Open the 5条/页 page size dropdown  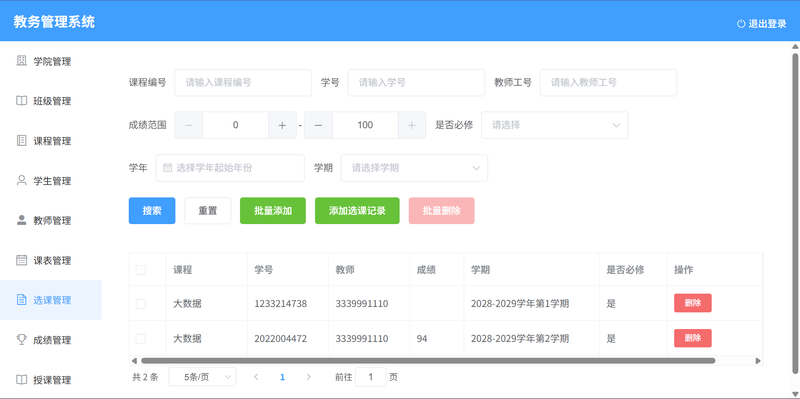203,377
